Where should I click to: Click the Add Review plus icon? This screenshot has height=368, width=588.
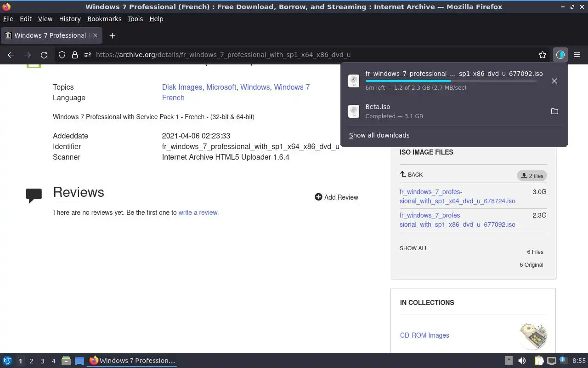(x=318, y=197)
